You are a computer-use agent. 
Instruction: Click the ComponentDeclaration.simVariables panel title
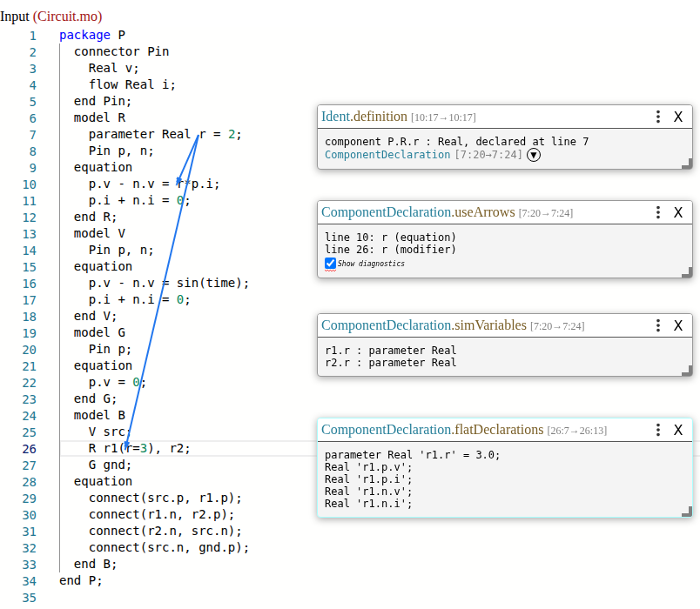coord(424,325)
